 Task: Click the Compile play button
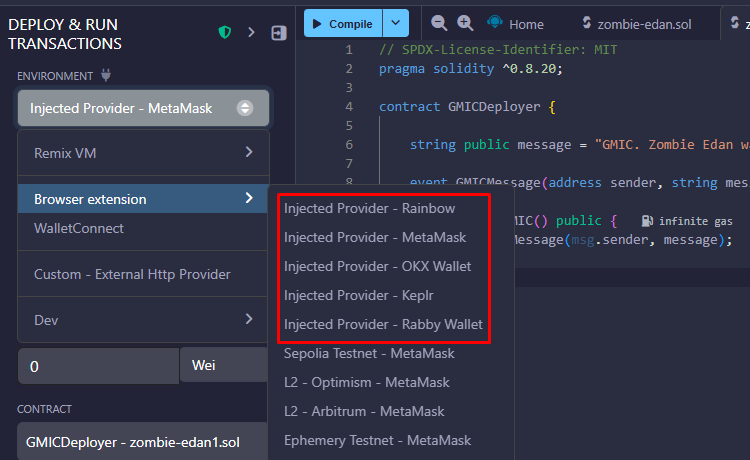(343, 23)
